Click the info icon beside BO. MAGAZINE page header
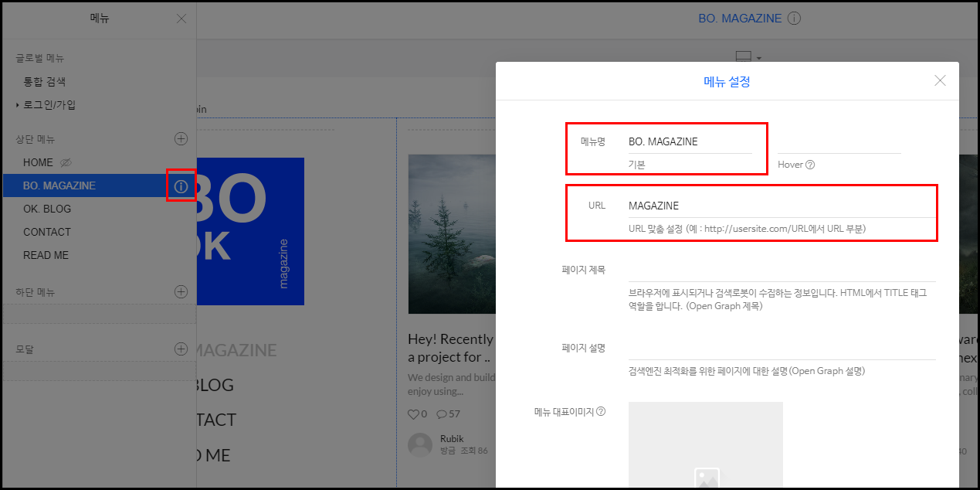 (x=794, y=18)
